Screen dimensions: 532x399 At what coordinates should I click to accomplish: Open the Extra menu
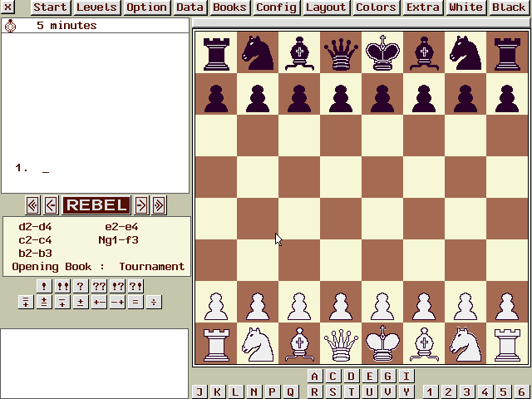pyautogui.click(x=423, y=7)
